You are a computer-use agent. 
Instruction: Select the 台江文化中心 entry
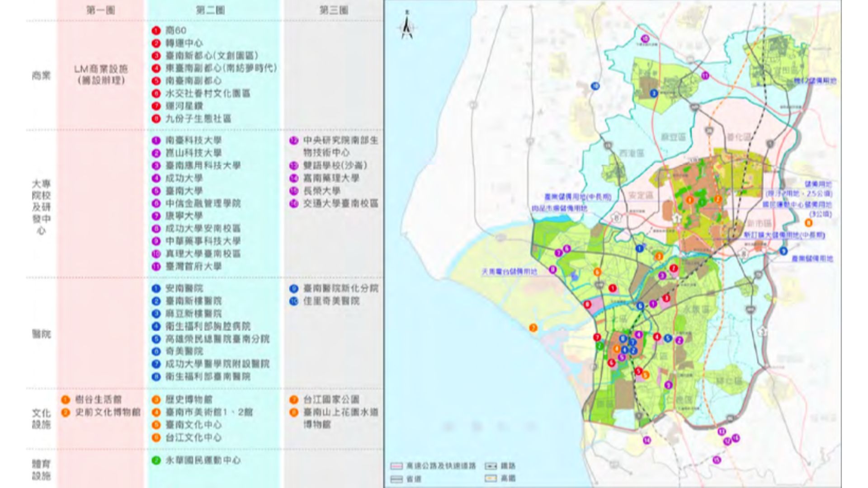click(x=193, y=437)
